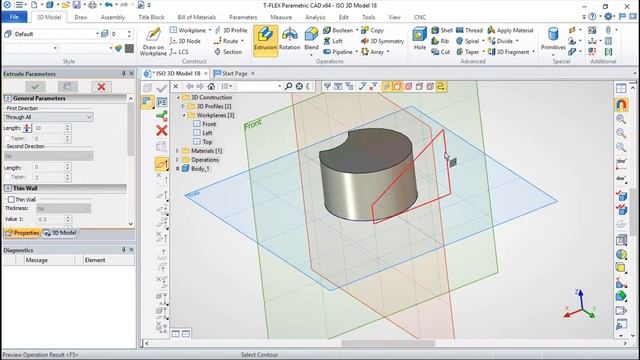Open the Measure ribbon tab
640x360 pixels.
pyautogui.click(x=281, y=17)
